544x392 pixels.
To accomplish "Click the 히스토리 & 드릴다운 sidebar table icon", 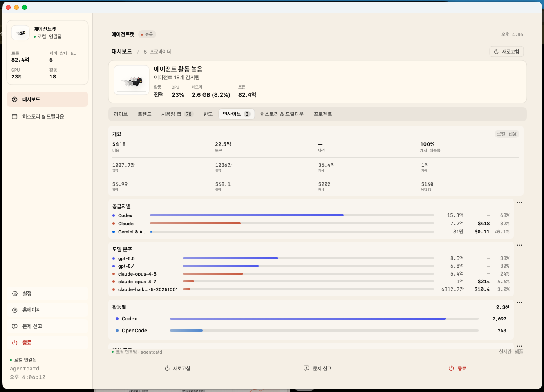I will 15,116.
